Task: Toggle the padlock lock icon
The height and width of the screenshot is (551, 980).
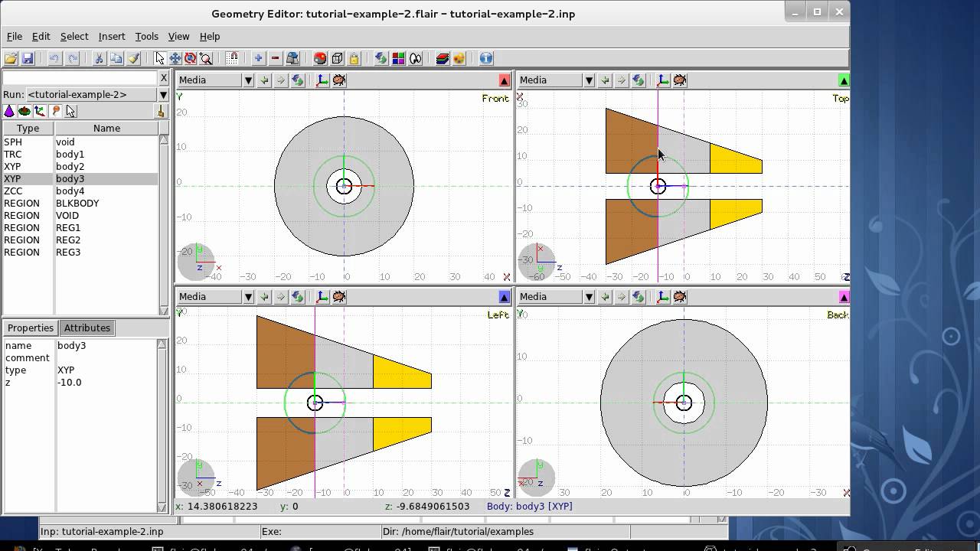Action: tap(354, 58)
